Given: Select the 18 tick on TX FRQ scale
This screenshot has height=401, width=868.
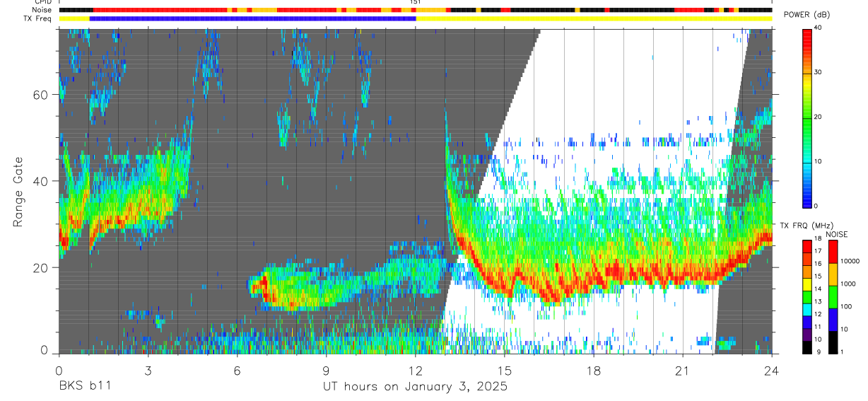Looking at the screenshot, I should tap(817, 239).
